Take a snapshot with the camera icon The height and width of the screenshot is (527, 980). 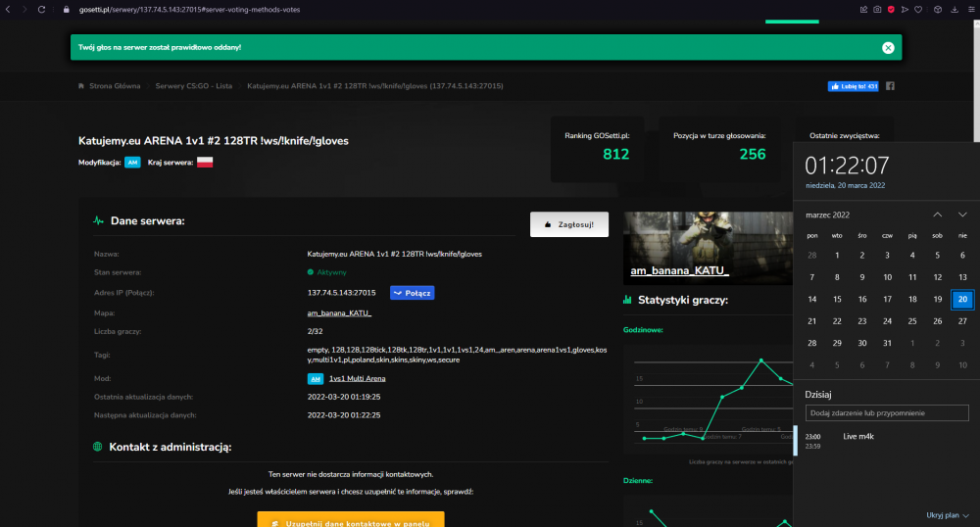[x=877, y=10]
